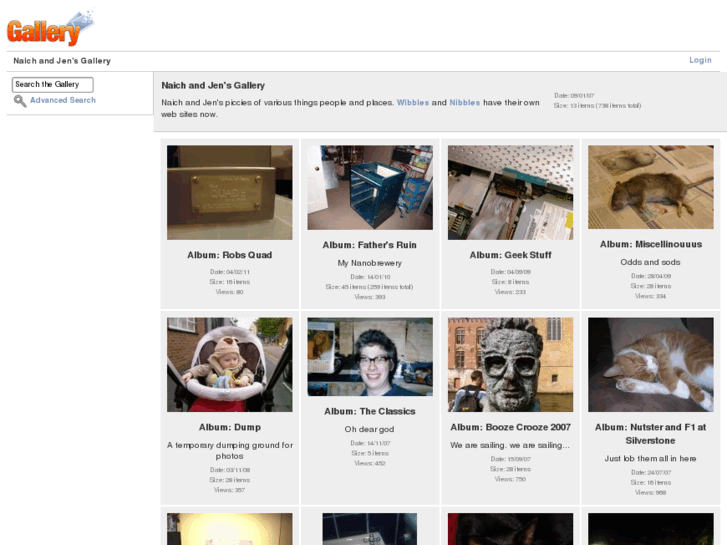Click the Album: Robs Quad title
727x545 pixels.
[x=230, y=255]
